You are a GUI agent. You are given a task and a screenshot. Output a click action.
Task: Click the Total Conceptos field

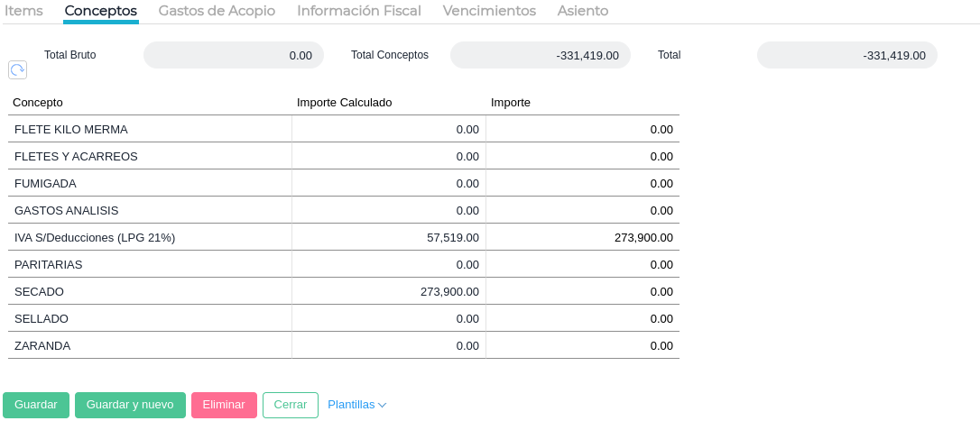tap(540, 55)
